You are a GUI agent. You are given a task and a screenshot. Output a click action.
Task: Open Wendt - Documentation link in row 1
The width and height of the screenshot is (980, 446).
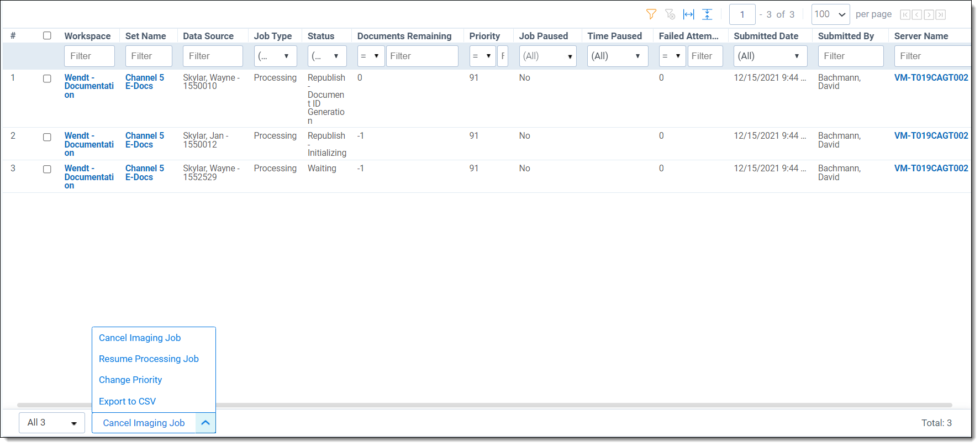[x=89, y=86]
